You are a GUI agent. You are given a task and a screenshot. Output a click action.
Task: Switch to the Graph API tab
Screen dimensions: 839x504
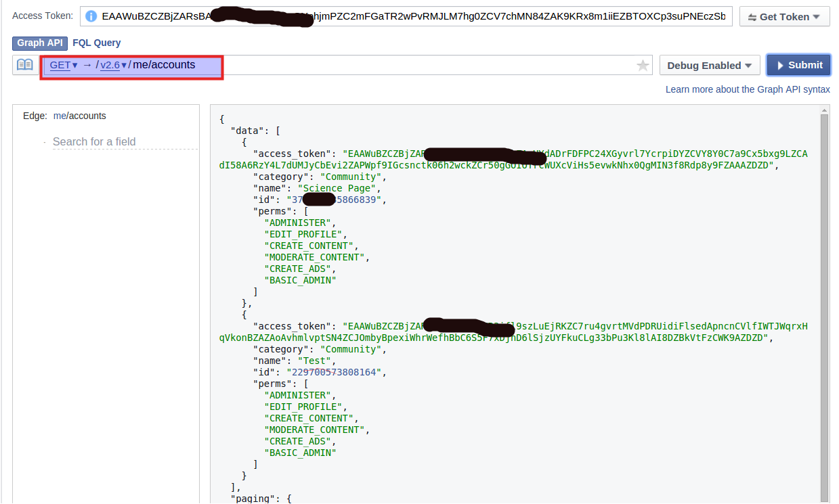40,43
